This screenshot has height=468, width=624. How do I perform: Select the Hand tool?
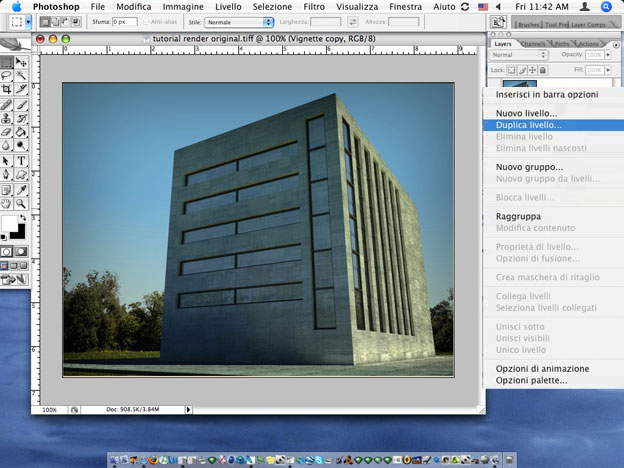[7, 202]
